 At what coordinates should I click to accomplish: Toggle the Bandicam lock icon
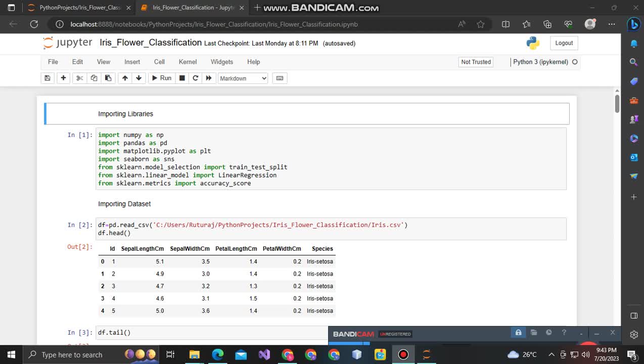point(518,333)
